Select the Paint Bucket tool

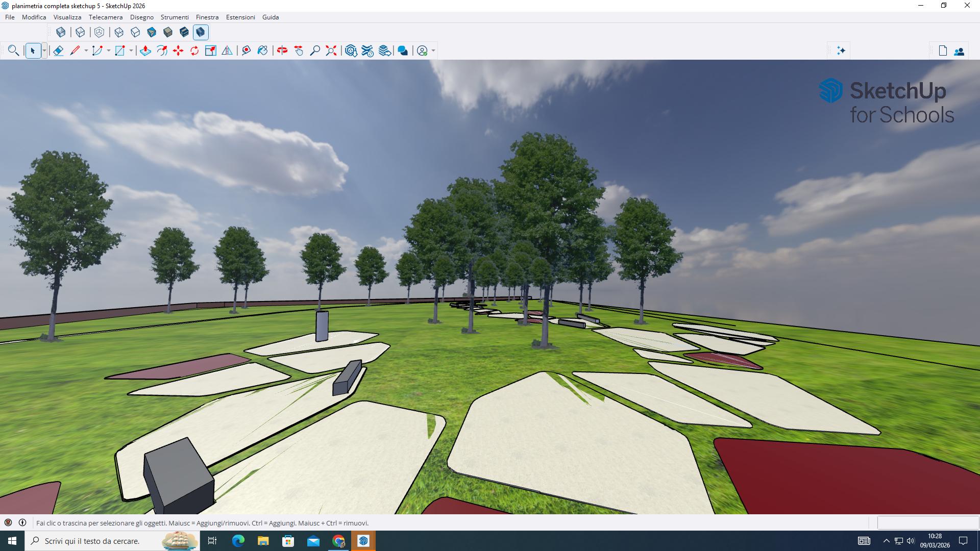[262, 51]
